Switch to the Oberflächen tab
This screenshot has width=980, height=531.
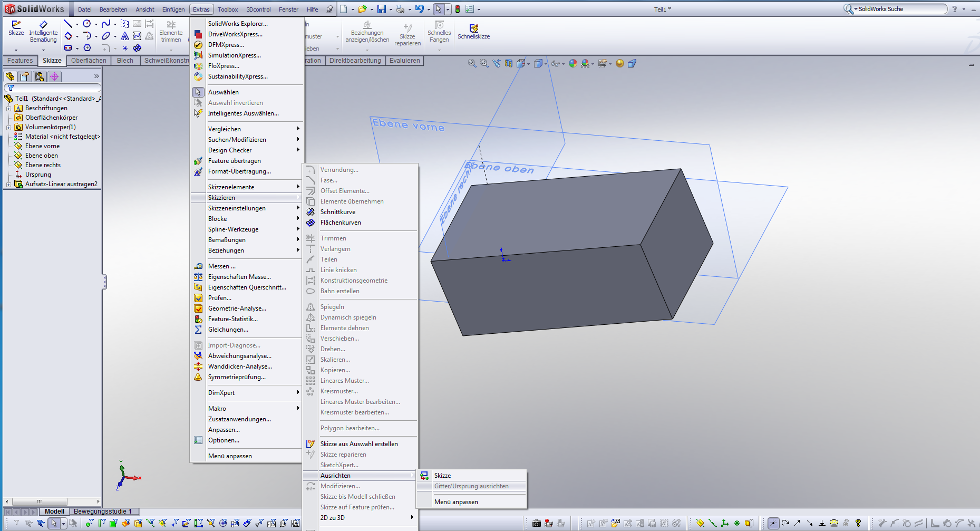[x=89, y=61]
